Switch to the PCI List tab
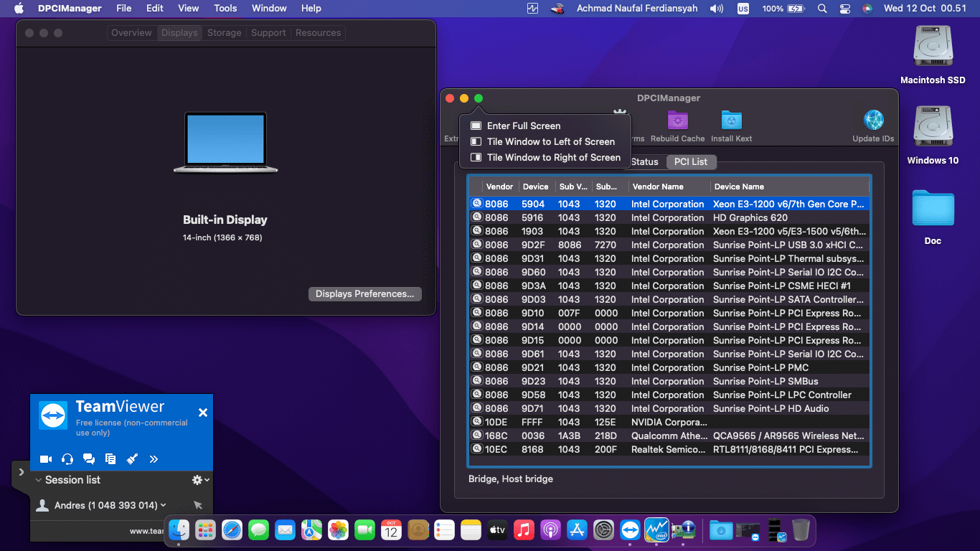Viewport: 980px width, 551px height. point(690,161)
